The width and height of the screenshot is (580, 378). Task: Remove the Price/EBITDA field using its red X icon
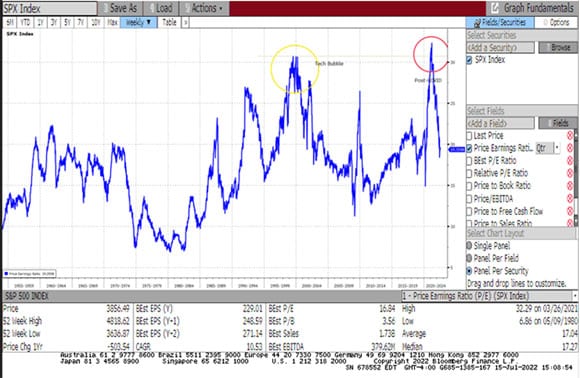570,199
